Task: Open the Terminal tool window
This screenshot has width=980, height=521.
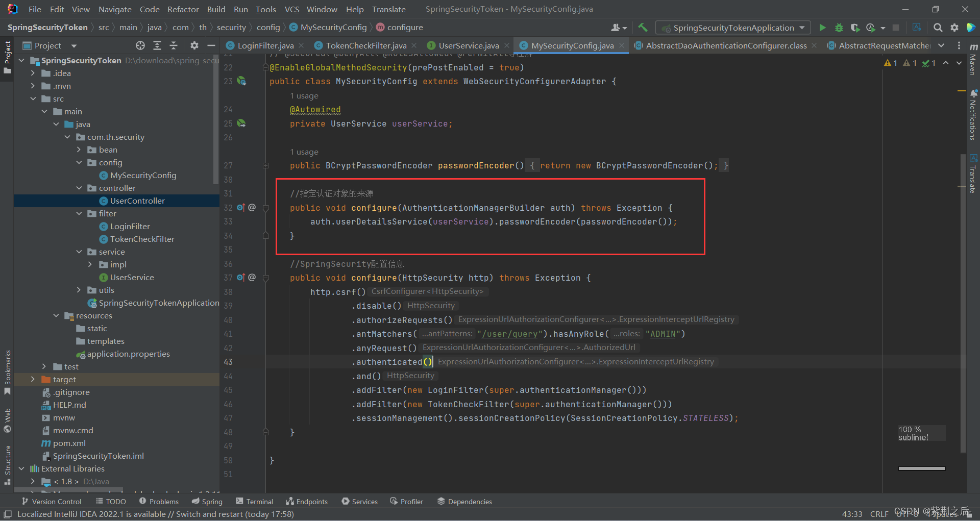Action: point(255,502)
